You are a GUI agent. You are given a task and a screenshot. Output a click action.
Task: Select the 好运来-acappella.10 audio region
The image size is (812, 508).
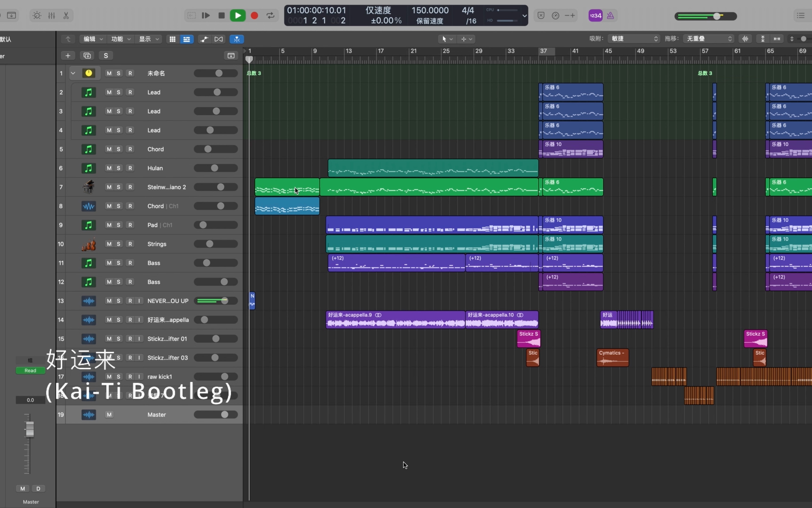502,320
